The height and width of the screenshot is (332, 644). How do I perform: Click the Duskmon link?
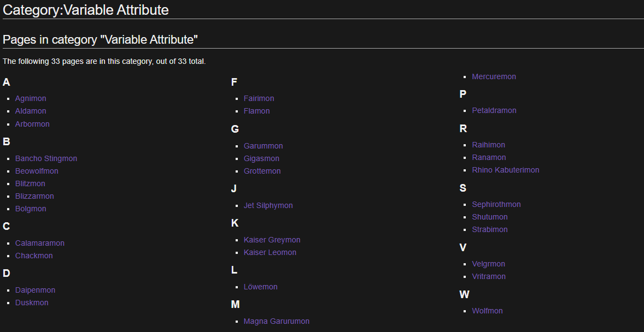point(32,303)
